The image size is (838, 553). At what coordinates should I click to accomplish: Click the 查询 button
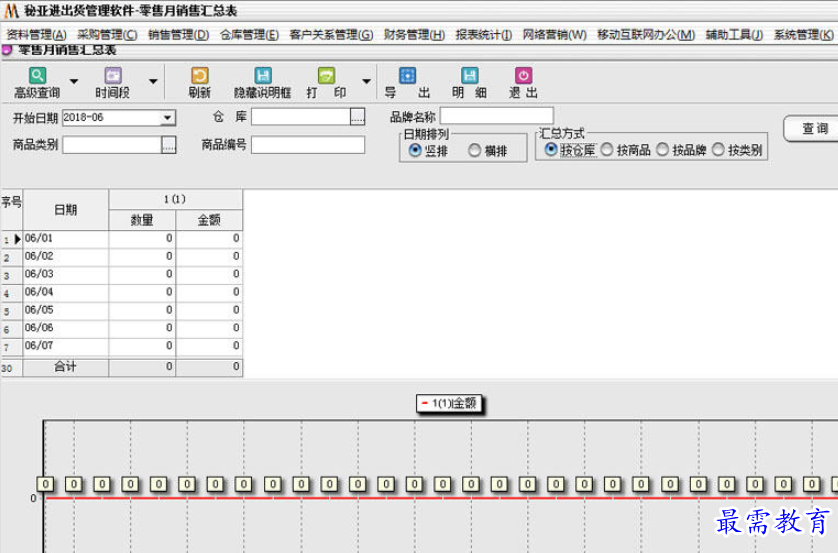click(x=813, y=129)
